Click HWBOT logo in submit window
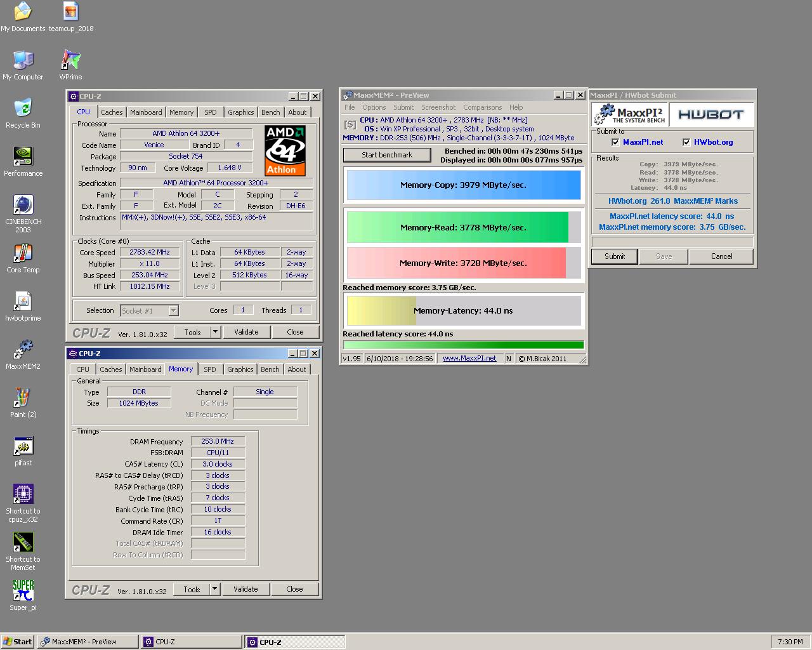812x650 pixels. coord(711,115)
